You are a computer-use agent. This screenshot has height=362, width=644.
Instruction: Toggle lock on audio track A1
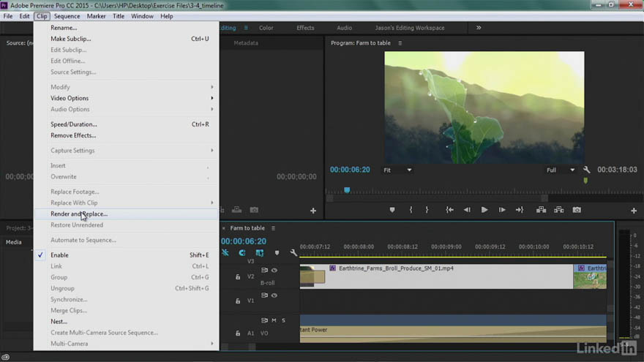[238, 333]
